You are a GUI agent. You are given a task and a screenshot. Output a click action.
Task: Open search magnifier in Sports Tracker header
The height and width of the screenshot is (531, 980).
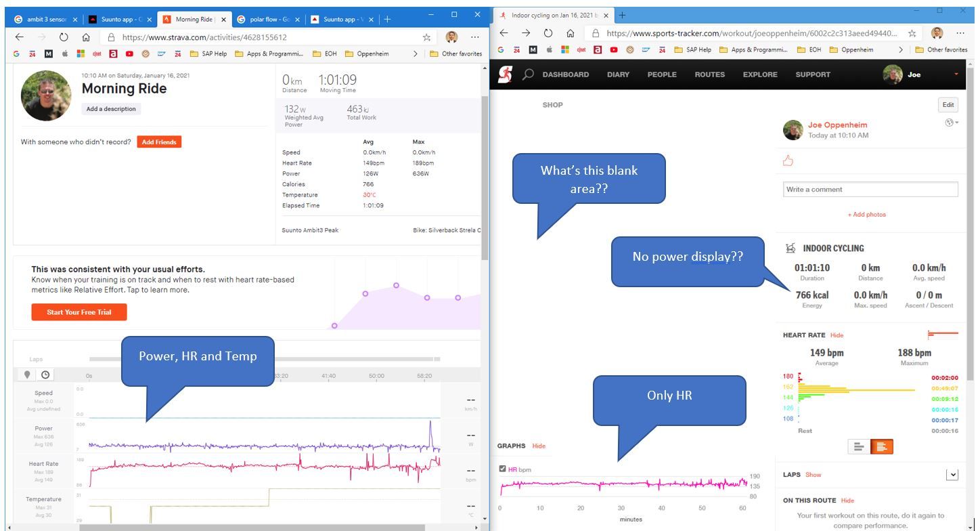(529, 75)
